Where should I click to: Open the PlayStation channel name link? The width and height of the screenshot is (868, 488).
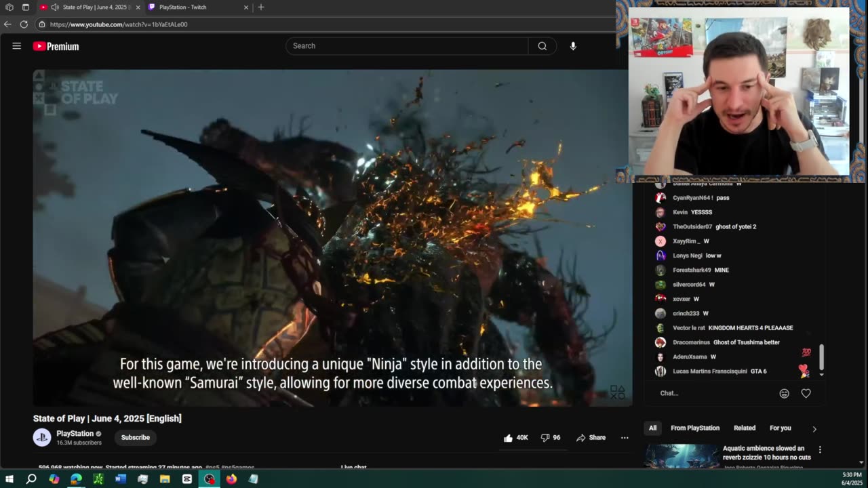[75, 434]
